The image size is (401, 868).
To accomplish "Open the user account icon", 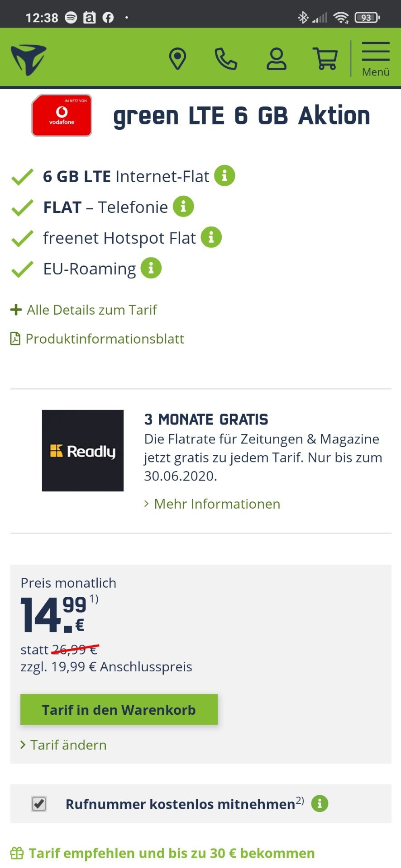I will click(276, 59).
